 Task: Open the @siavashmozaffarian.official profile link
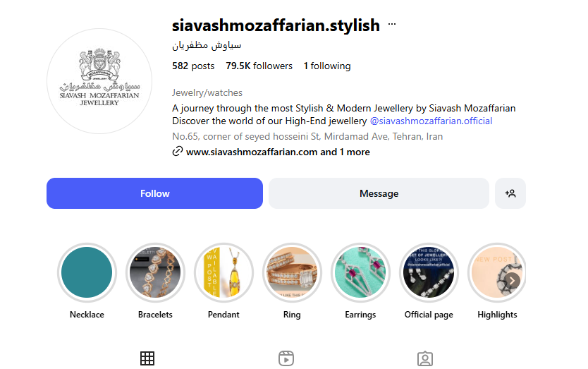point(431,121)
